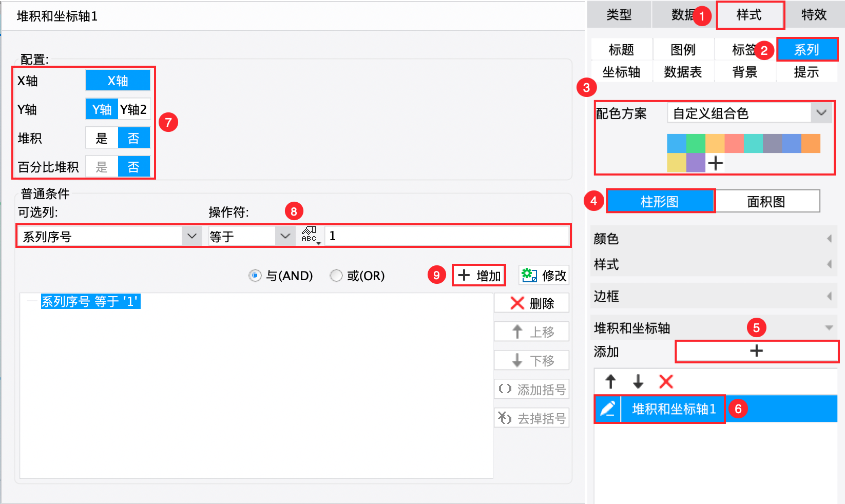The image size is (845, 504).
Task: Click the 添加 plus button for 堆积和坐标轴
Action: (x=757, y=351)
